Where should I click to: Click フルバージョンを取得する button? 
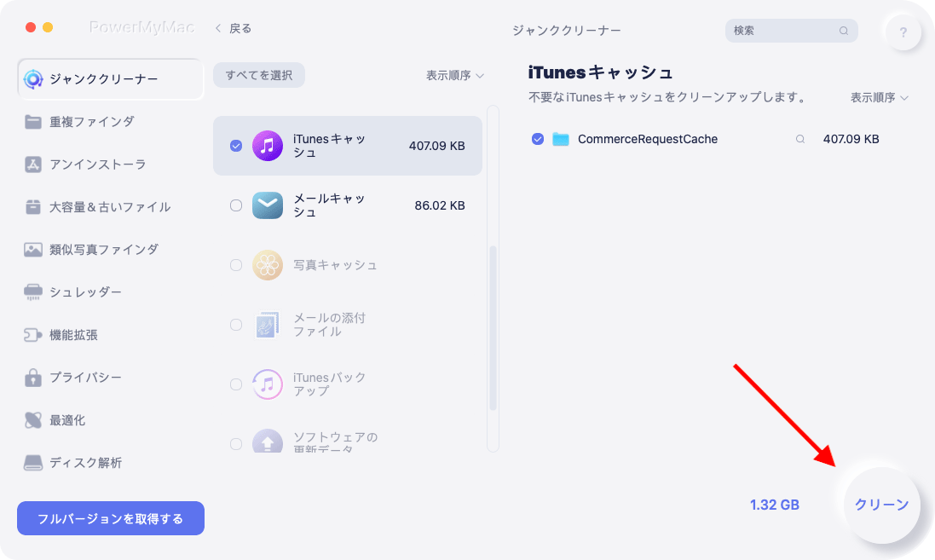tap(111, 518)
